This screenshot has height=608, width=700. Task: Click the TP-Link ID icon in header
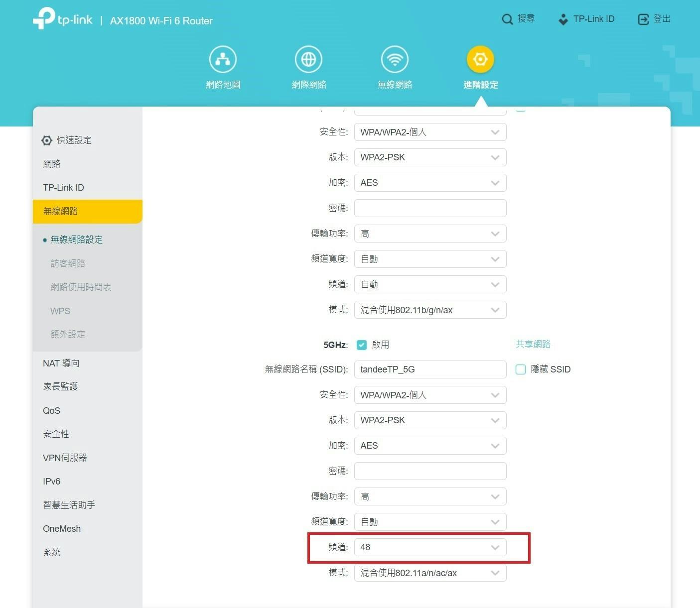pyautogui.click(x=563, y=19)
